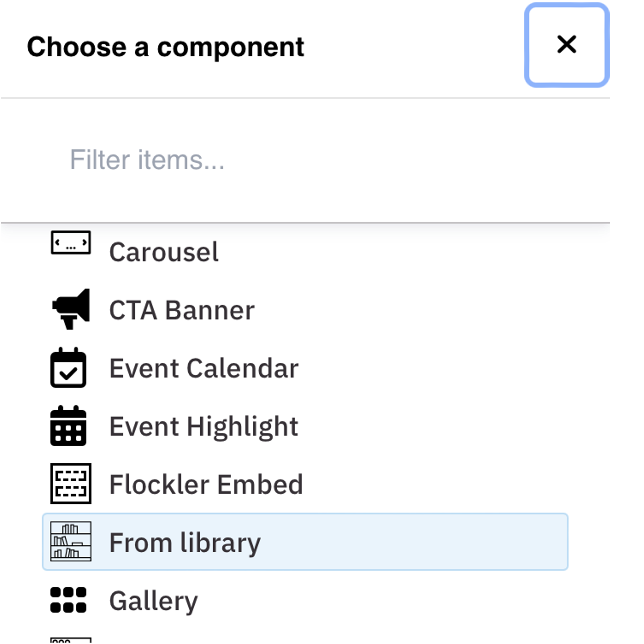
Task: Close the Choose a component dialog
Action: pyautogui.click(x=567, y=45)
